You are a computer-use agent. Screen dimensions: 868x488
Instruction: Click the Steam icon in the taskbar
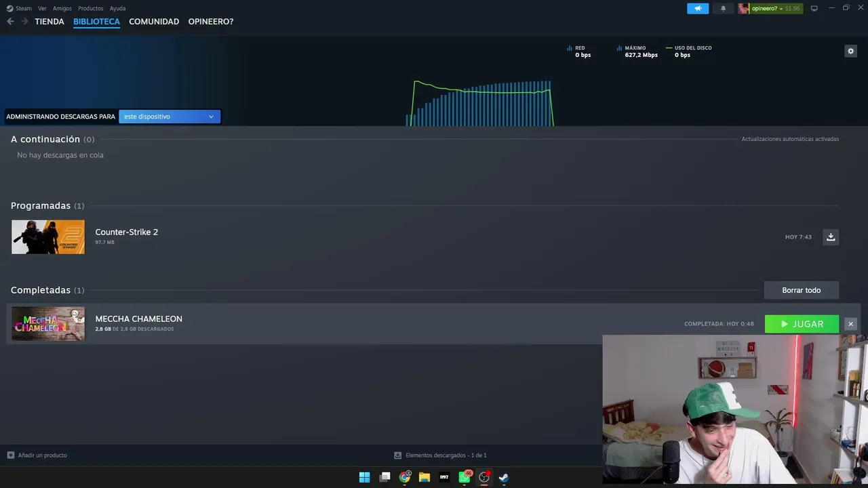[504, 477]
